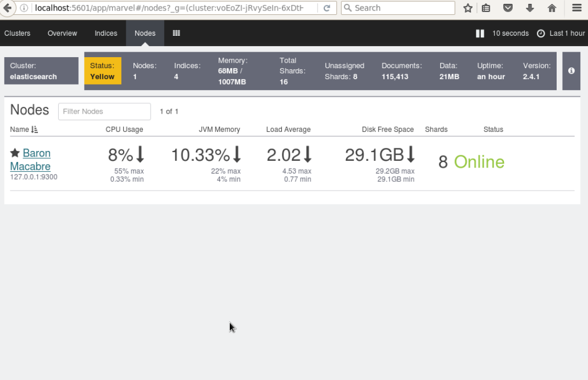The width and height of the screenshot is (588, 380).
Task: Click the browser back arrow button
Action: [8, 8]
